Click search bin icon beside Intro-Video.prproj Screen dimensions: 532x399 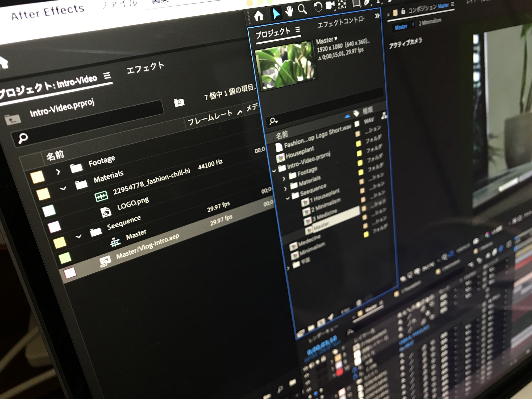point(179,102)
